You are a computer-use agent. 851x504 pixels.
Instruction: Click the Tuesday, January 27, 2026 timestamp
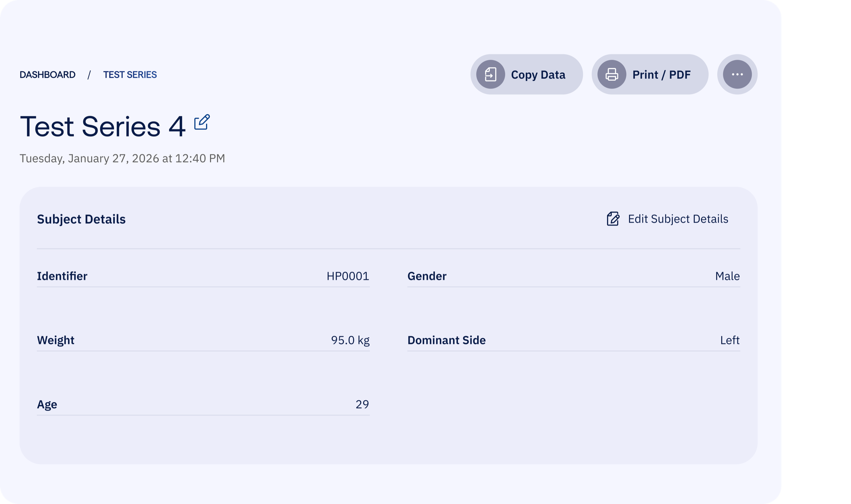[x=122, y=158]
